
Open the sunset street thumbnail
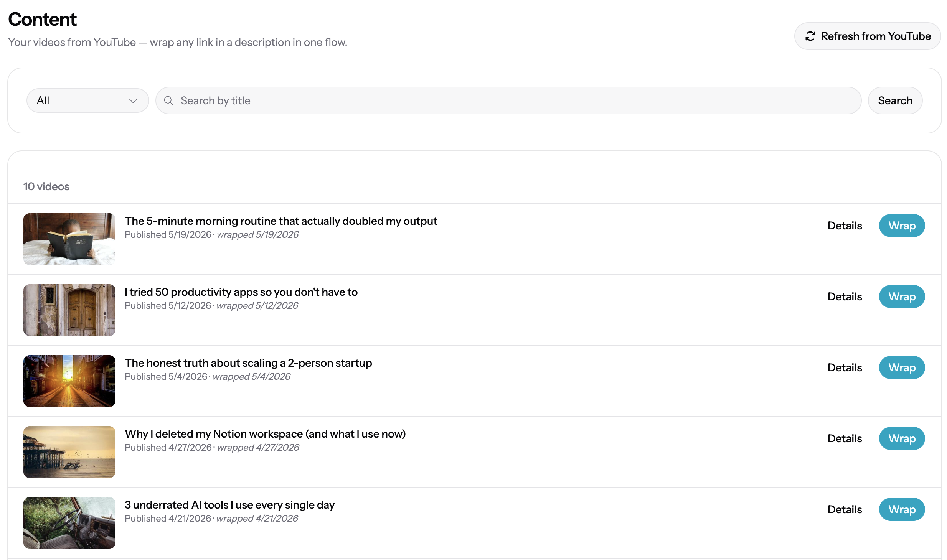click(69, 381)
